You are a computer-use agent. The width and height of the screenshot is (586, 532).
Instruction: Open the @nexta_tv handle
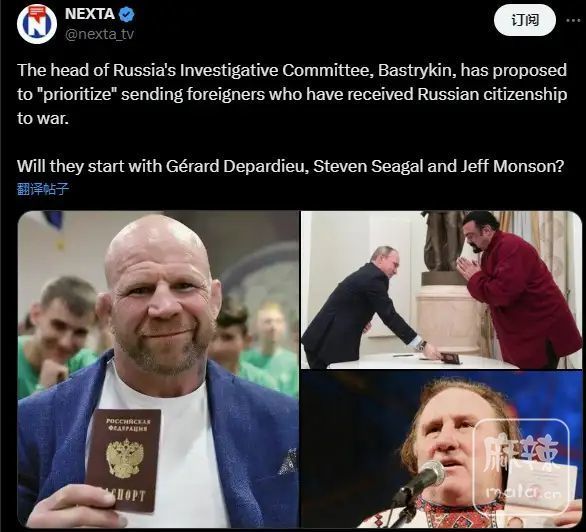point(99,34)
